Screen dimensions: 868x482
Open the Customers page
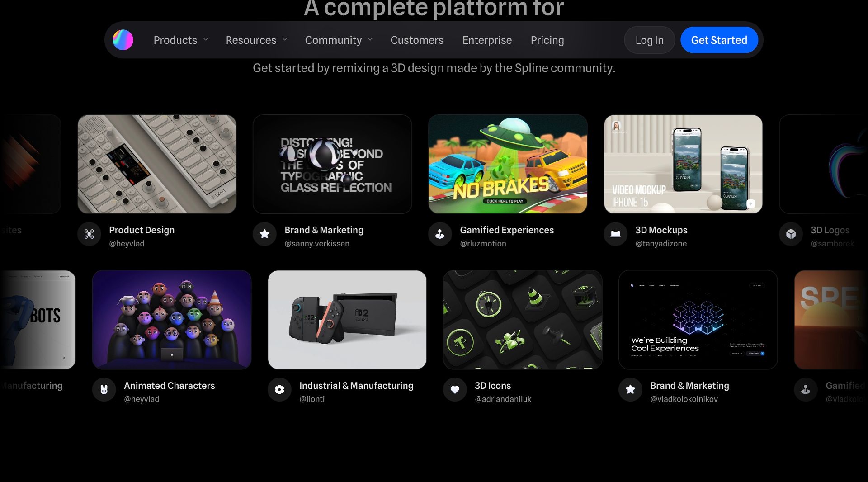417,40
